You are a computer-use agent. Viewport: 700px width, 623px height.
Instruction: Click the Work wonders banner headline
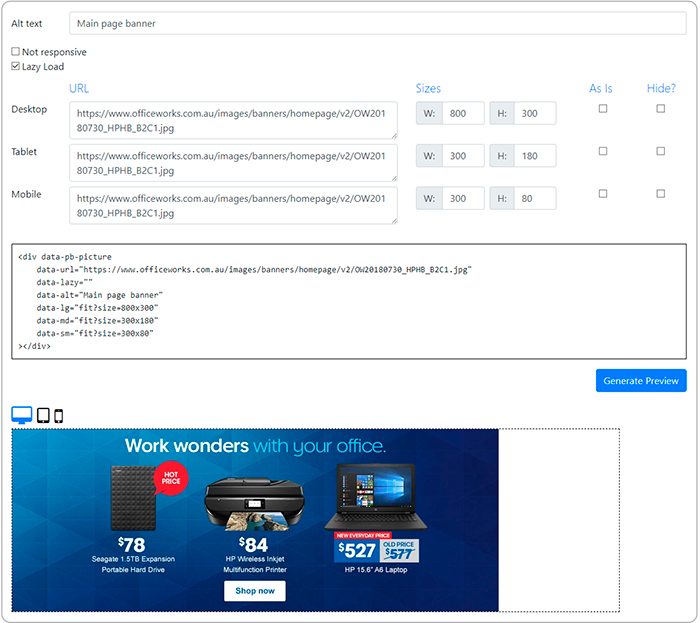pyautogui.click(x=255, y=446)
